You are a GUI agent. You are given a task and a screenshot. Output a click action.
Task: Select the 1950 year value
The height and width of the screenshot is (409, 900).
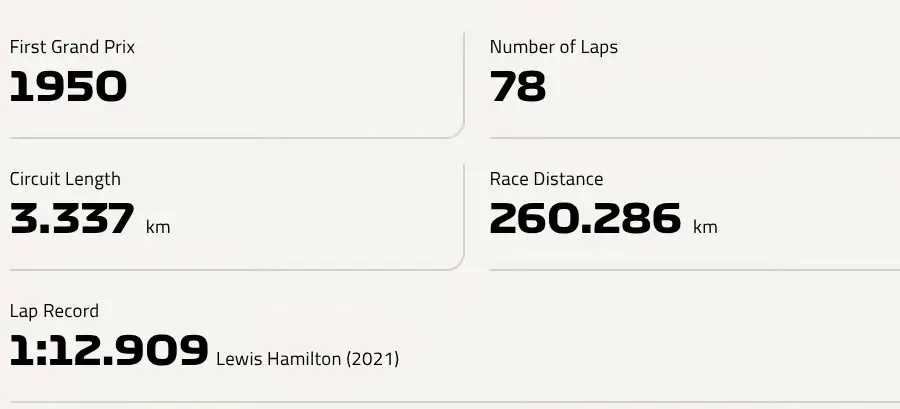click(68, 87)
